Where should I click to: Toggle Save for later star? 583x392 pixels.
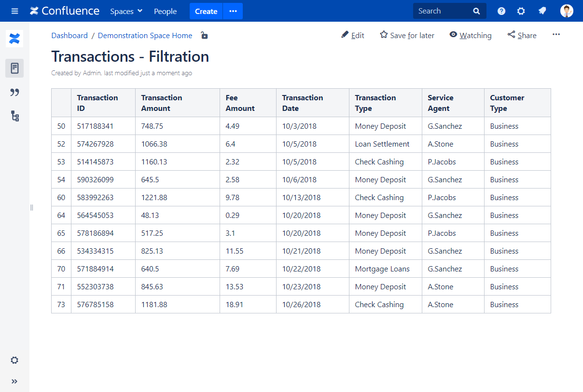point(406,35)
